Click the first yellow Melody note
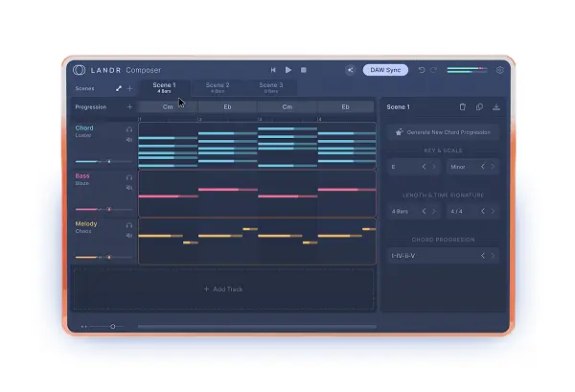The image size is (575, 392). [161, 236]
